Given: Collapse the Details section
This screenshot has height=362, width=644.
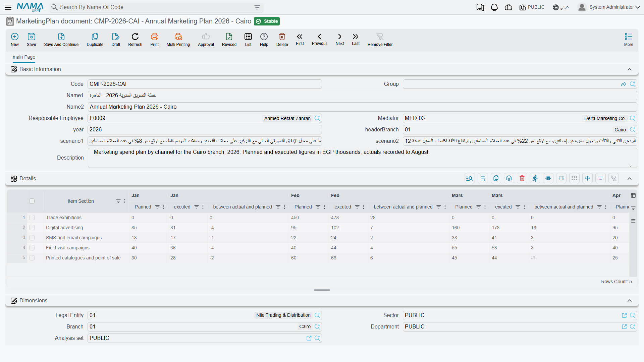Looking at the screenshot, I should [x=630, y=179].
